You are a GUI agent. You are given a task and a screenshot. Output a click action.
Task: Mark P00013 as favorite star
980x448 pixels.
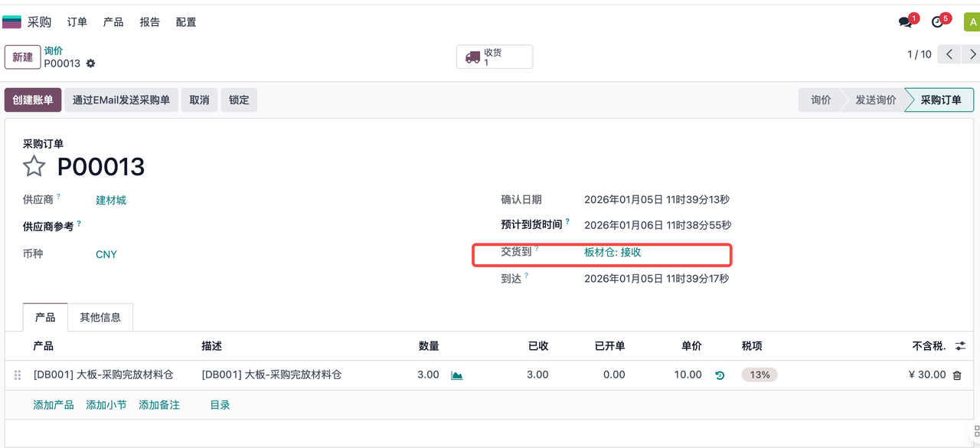34,166
